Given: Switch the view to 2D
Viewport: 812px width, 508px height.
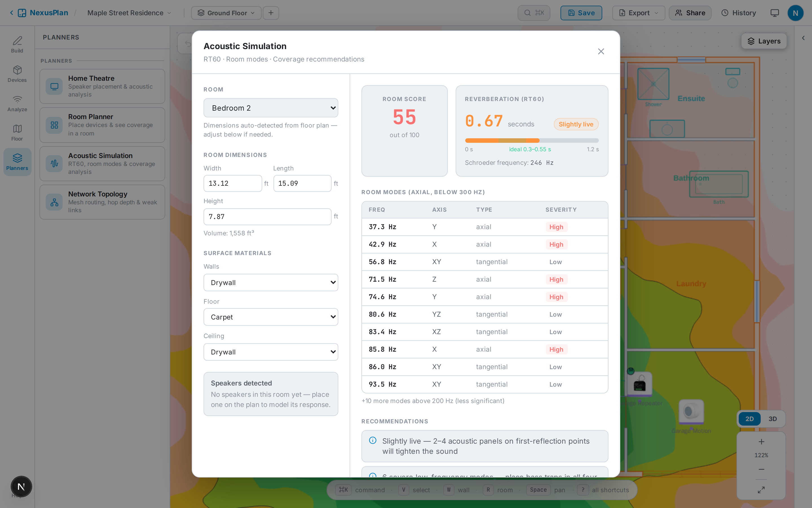Looking at the screenshot, I should pyautogui.click(x=750, y=419).
